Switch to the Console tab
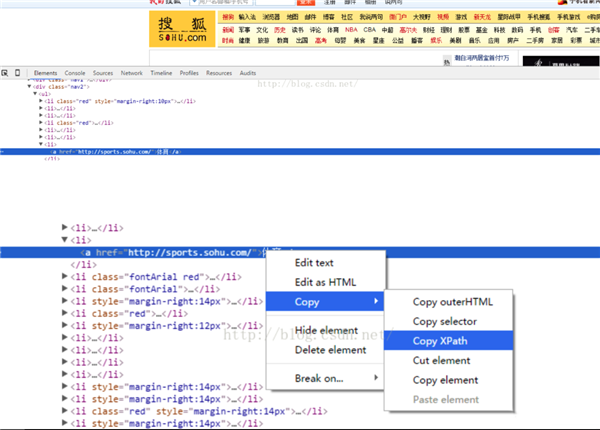The height and width of the screenshot is (430, 600). point(75,73)
